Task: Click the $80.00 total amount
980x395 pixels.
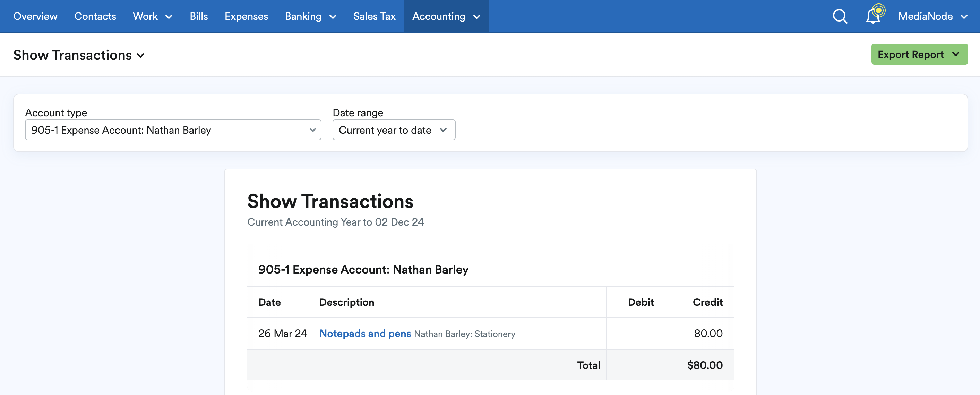Action: click(x=705, y=365)
